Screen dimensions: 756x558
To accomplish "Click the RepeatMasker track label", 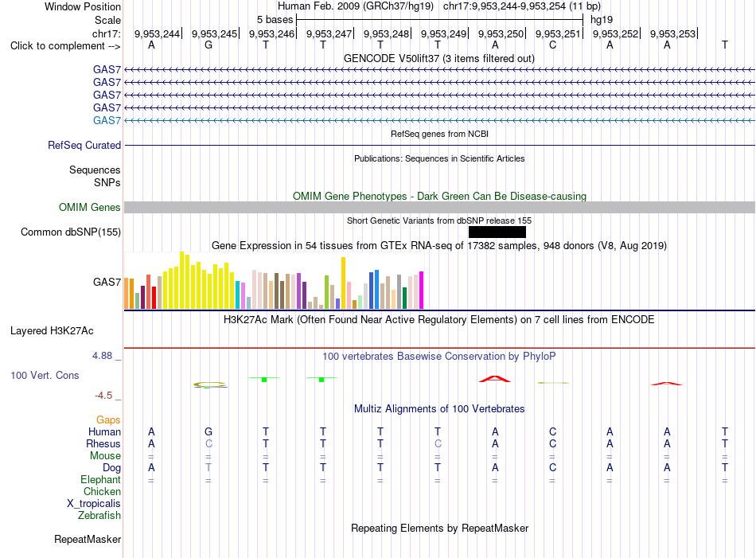I will (88, 539).
